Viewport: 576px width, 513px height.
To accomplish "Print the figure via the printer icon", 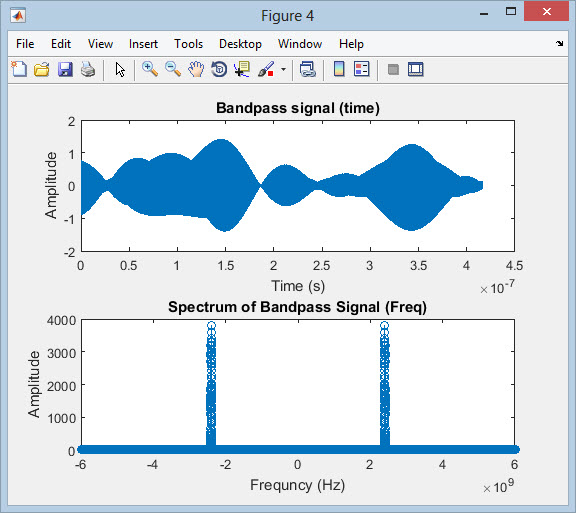I will click(x=88, y=69).
